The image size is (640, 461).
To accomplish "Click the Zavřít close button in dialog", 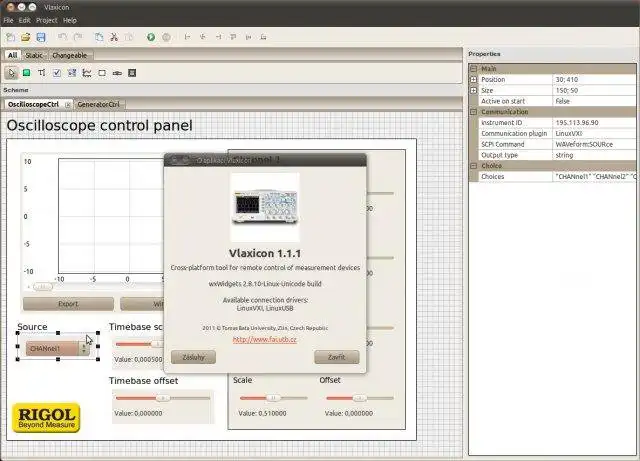I will (x=337, y=357).
